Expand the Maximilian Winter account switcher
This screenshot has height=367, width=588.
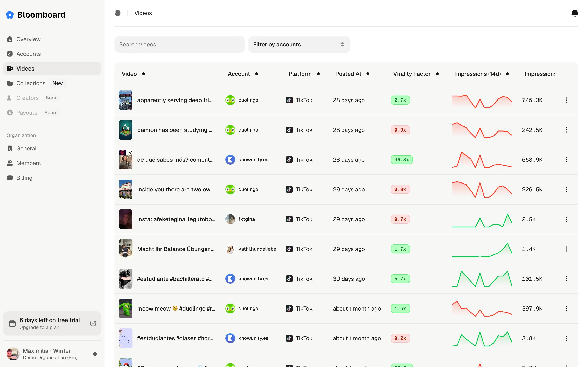pos(95,354)
